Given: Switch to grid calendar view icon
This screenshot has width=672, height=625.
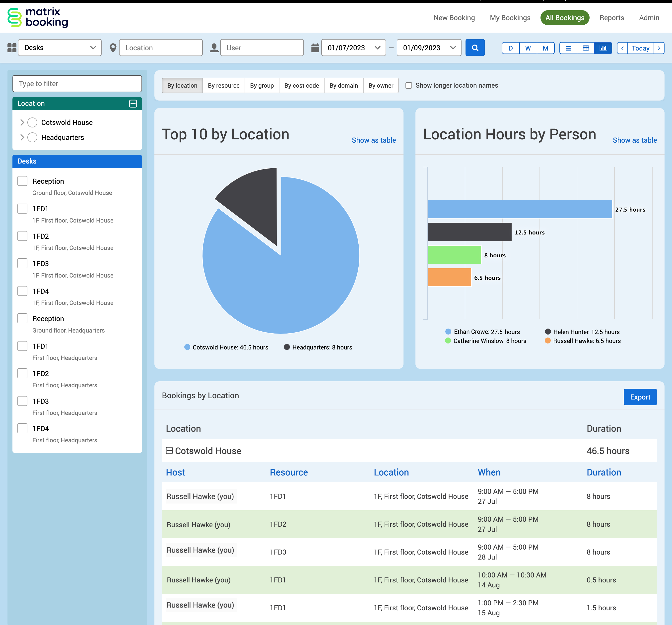Looking at the screenshot, I should (x=586, y=48).
